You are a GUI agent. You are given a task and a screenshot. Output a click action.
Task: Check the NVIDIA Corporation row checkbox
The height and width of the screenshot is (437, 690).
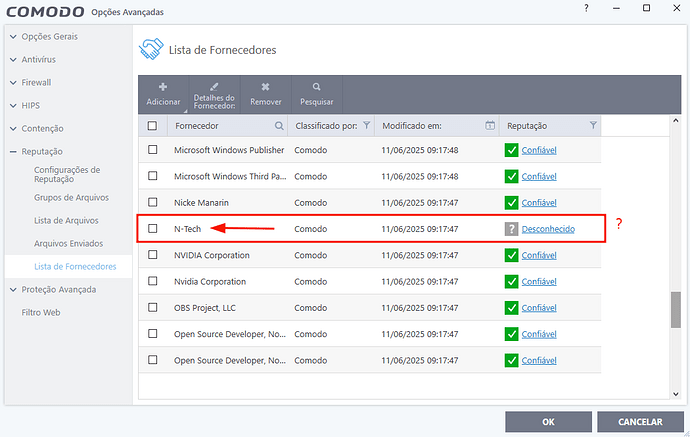pyautogui.click(x=153, y=255)
